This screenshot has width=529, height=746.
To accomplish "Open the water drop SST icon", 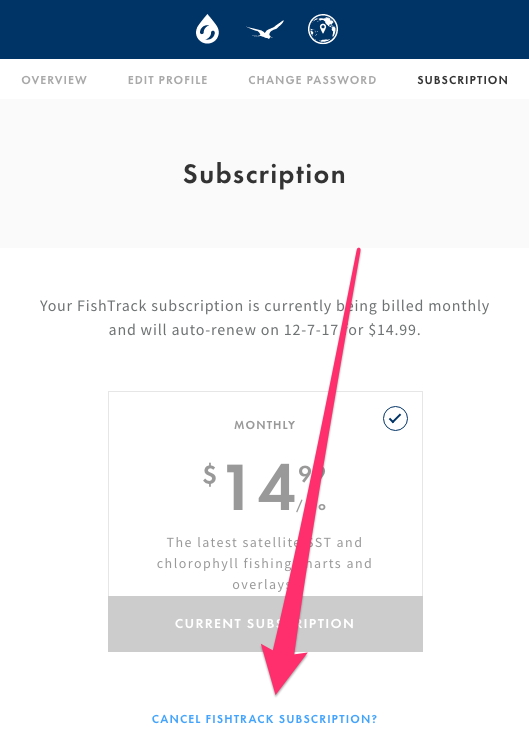I will point(207,29).
